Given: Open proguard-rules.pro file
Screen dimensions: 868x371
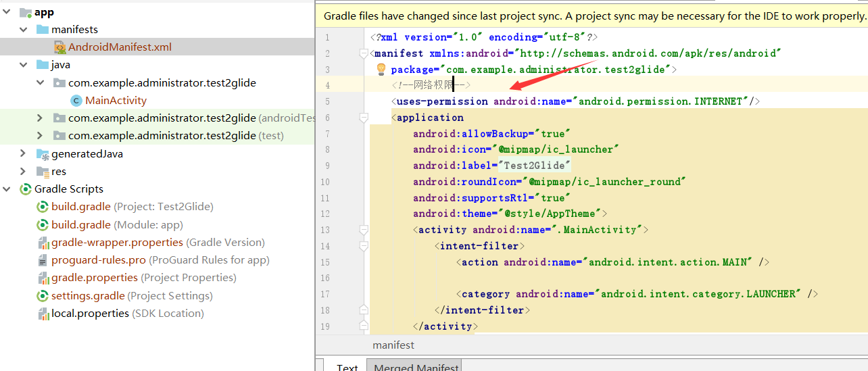Looking at the screenshot, I should (x=160, y=260).
